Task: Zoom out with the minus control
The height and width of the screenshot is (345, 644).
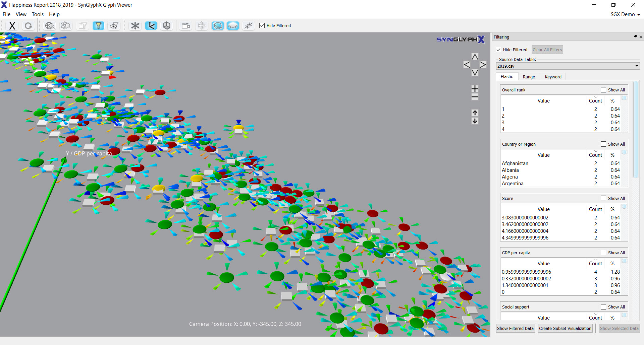Action: coord(475,97)
